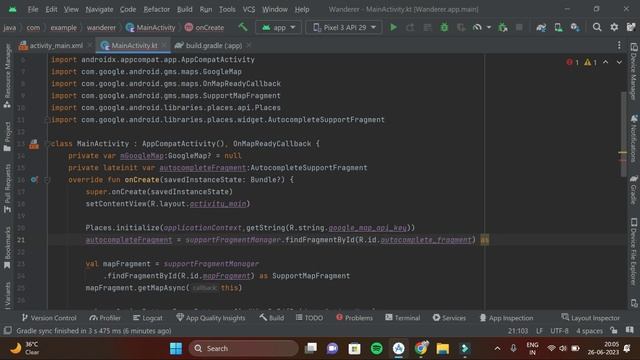Open the Logcat tool window
The width and height of the screenshot is (640, 360).
click(147, 318)
